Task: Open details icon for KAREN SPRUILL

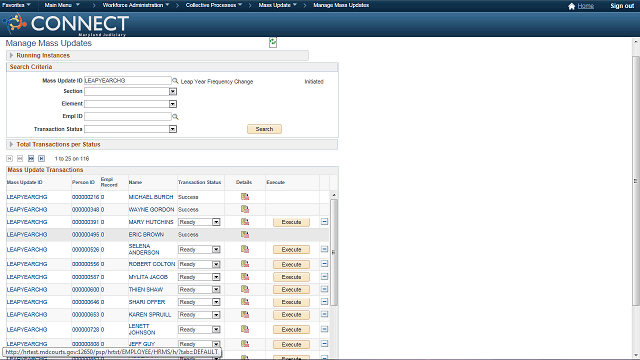Action: pyautogui.click(x=244, y=314)
